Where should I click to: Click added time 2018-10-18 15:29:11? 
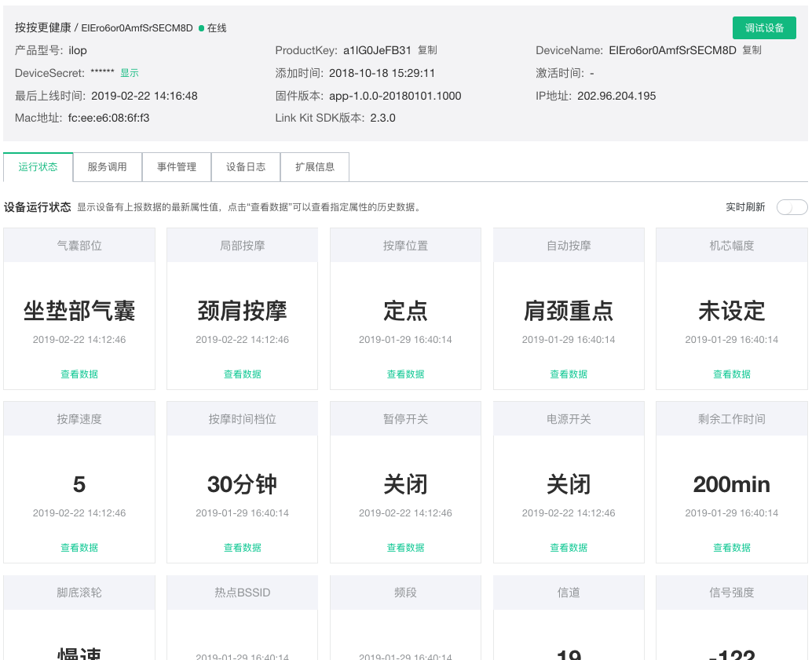(x=382, y=73)
